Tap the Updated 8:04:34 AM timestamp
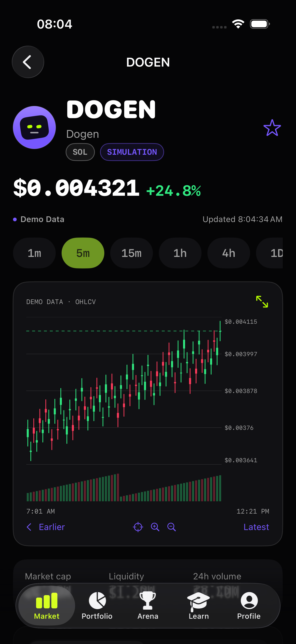Viewport: 296px width, 644px height. tap(242, 219)
